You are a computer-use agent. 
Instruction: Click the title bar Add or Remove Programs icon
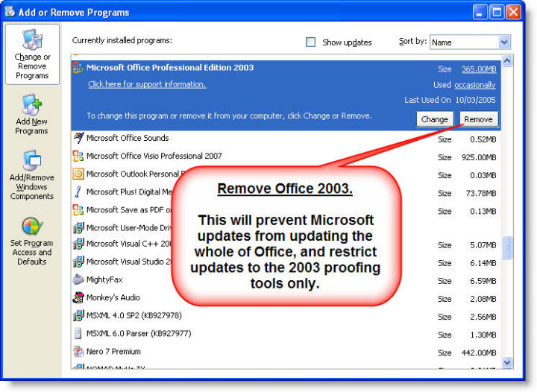10,12
